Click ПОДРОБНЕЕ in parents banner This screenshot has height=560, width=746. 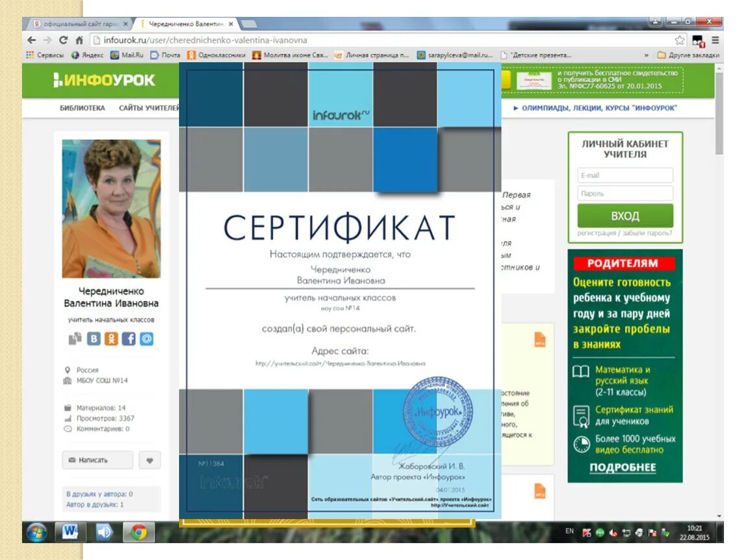[x=623, y=467]
